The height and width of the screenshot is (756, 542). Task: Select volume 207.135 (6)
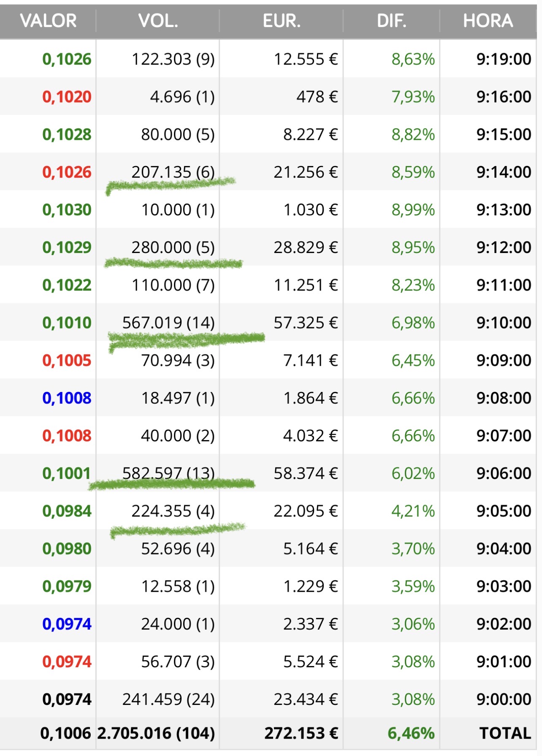click(173, 172)
